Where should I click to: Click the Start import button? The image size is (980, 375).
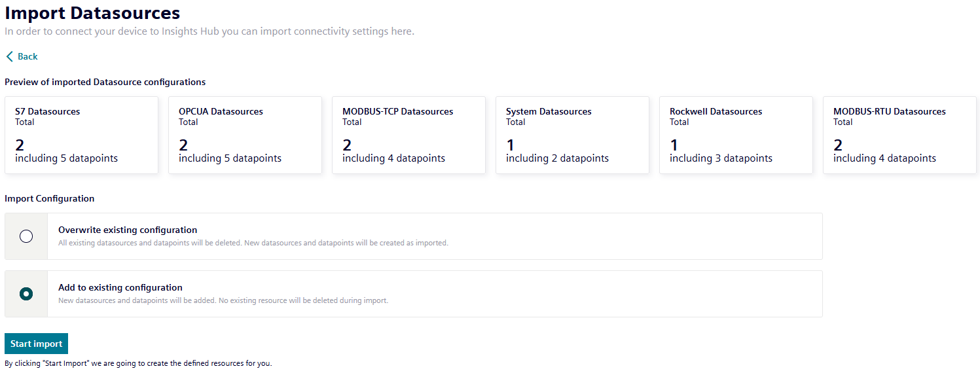coord(36,344)
